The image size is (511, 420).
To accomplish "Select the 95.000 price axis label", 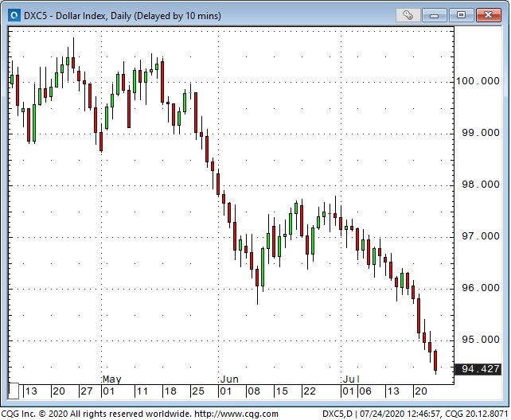I will click(x=481, y=340).
